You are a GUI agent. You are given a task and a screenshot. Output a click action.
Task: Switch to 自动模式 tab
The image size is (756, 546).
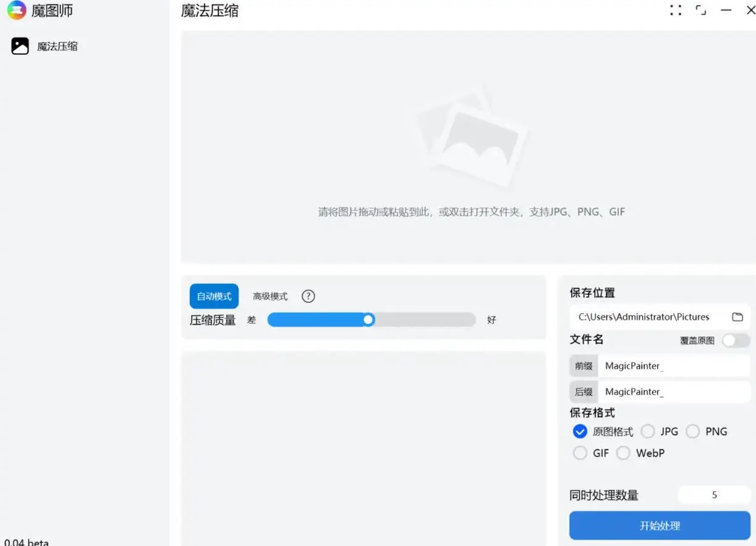[214, 296]
